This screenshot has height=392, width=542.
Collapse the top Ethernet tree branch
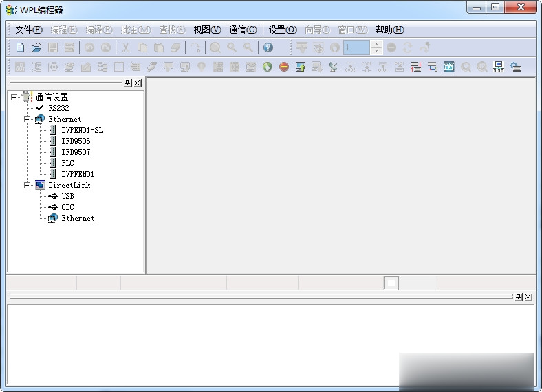(27, 119)
